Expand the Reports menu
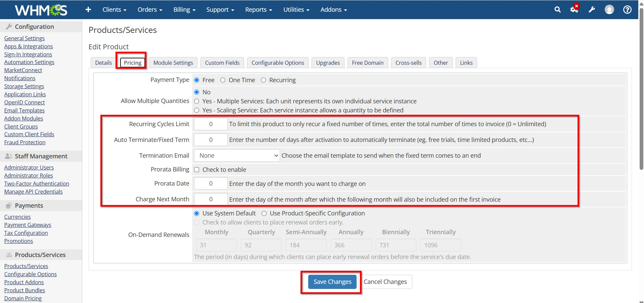Screen dimensions: 644x303 [259, 10]
